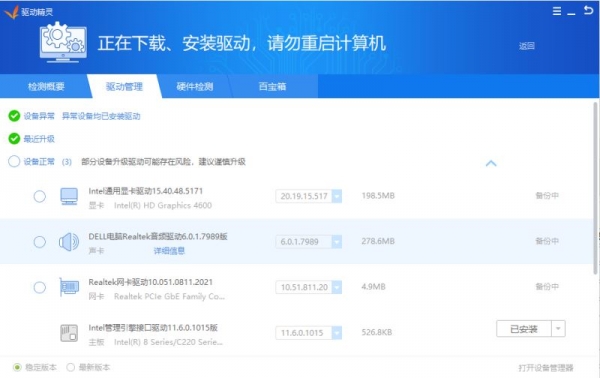600x378 pixels.
Task: Open version dropdown showing 10.51.811.20
Action: pyautogui.click(x=337, y=287)
